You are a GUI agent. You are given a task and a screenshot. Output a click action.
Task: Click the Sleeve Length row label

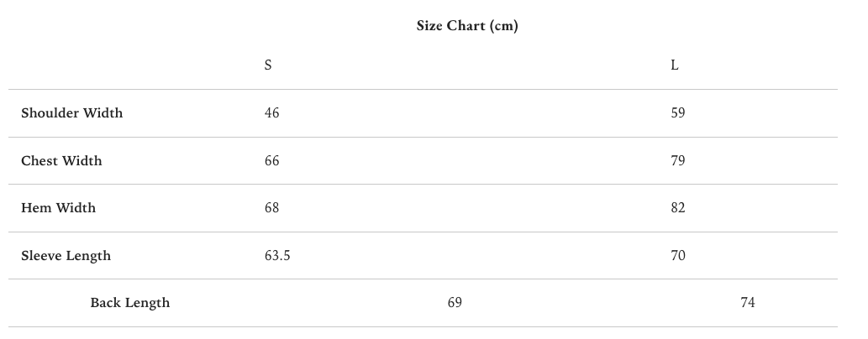66,256
